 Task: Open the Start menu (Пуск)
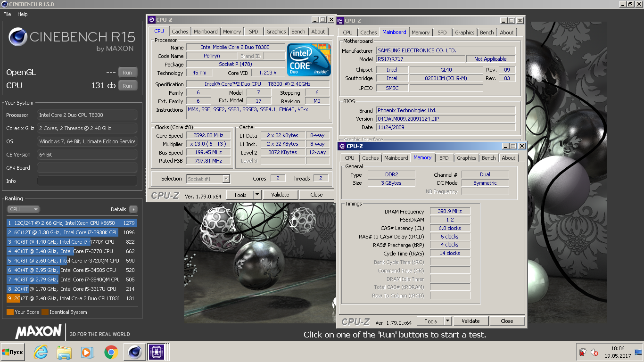click(13, 352)
